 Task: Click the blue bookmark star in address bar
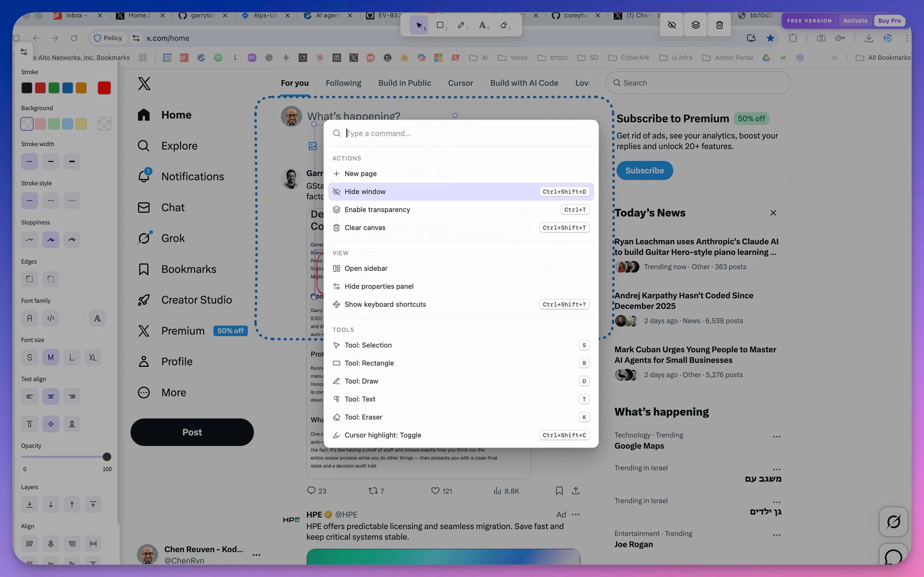coord(770,38)
